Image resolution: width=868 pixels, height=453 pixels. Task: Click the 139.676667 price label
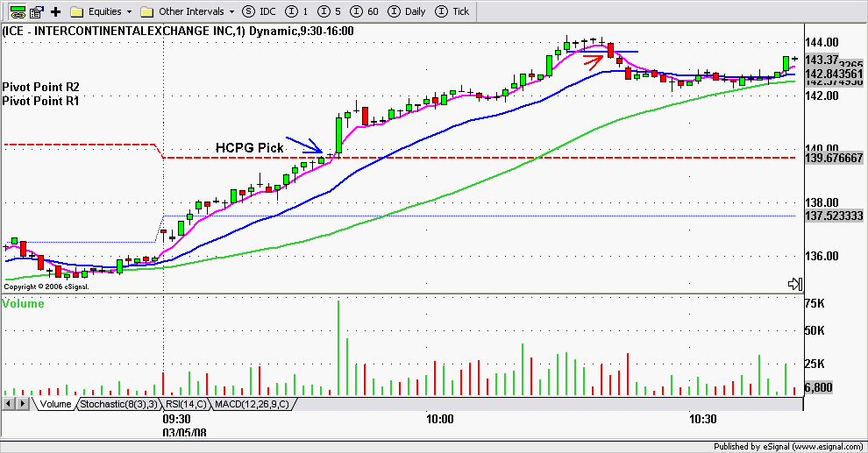pyautogui.click(x=834, y=159)
